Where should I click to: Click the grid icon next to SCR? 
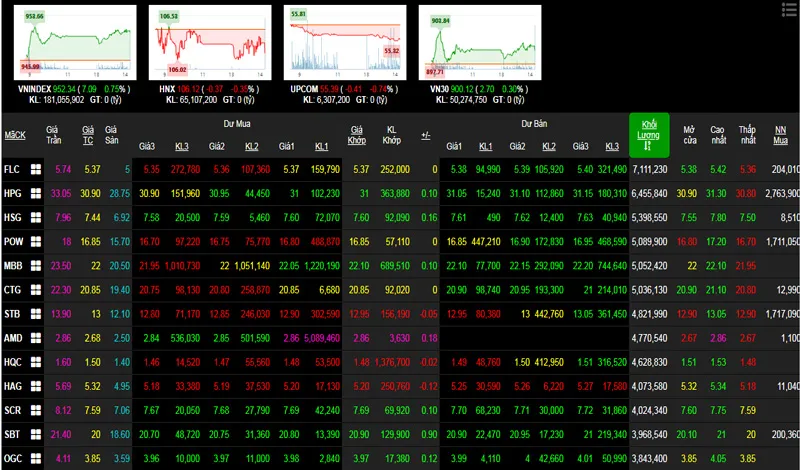(x=36, y=410)
